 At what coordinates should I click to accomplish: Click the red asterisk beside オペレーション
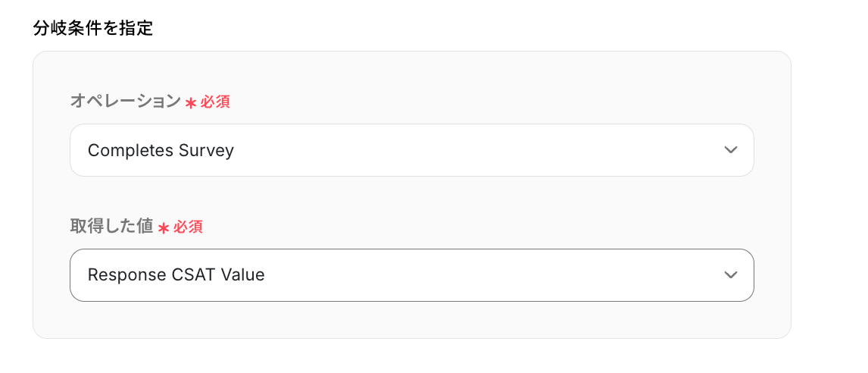(191, 102)
